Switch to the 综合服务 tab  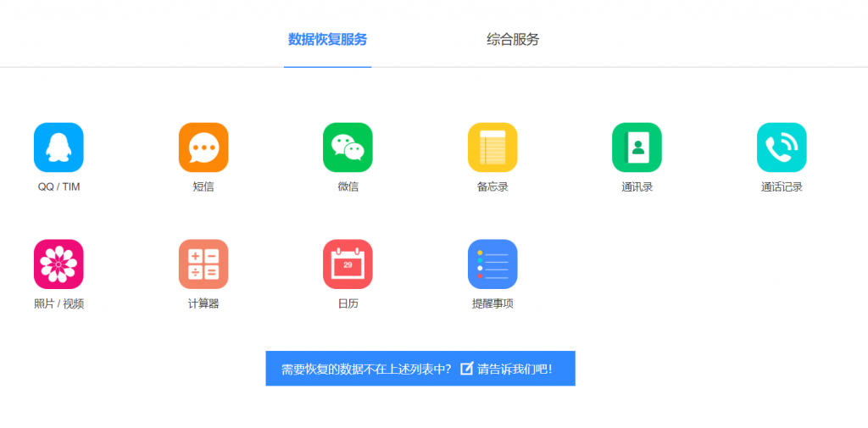pos(513,40)
